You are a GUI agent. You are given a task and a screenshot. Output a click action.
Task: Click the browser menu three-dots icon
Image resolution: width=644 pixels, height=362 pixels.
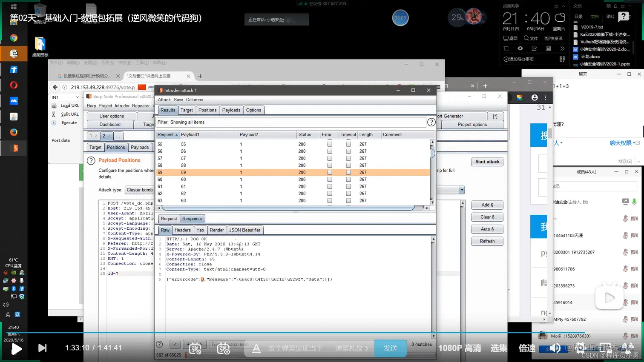546,98
